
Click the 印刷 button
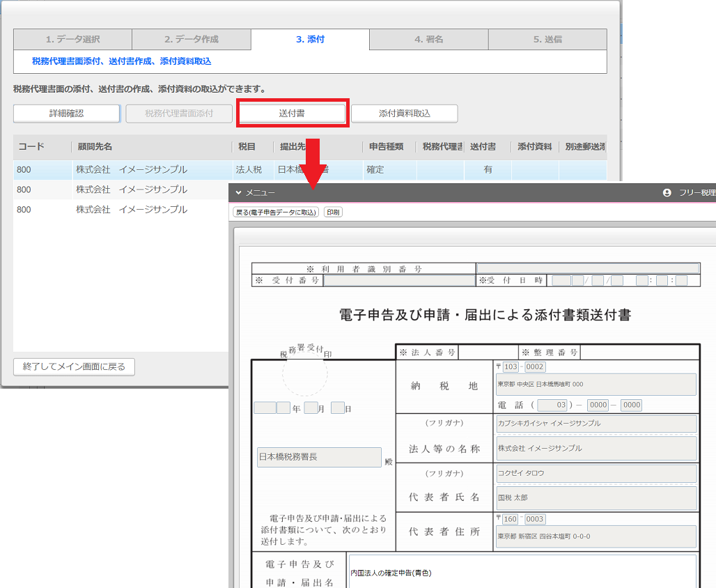click(x=333, y=212)
